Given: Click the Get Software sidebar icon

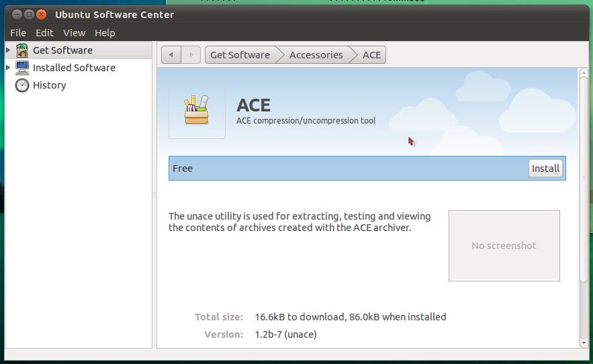Looking at the screenshot, I should (22, 50).
